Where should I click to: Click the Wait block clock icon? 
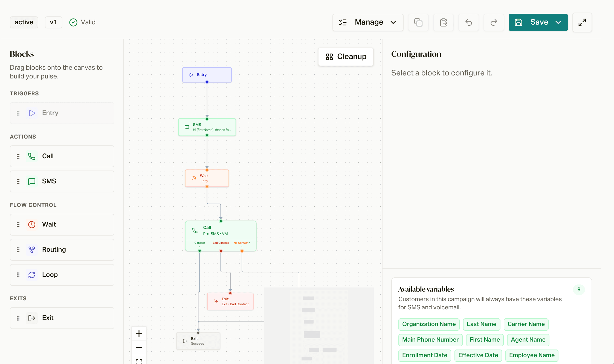click(x=32, y=224)
